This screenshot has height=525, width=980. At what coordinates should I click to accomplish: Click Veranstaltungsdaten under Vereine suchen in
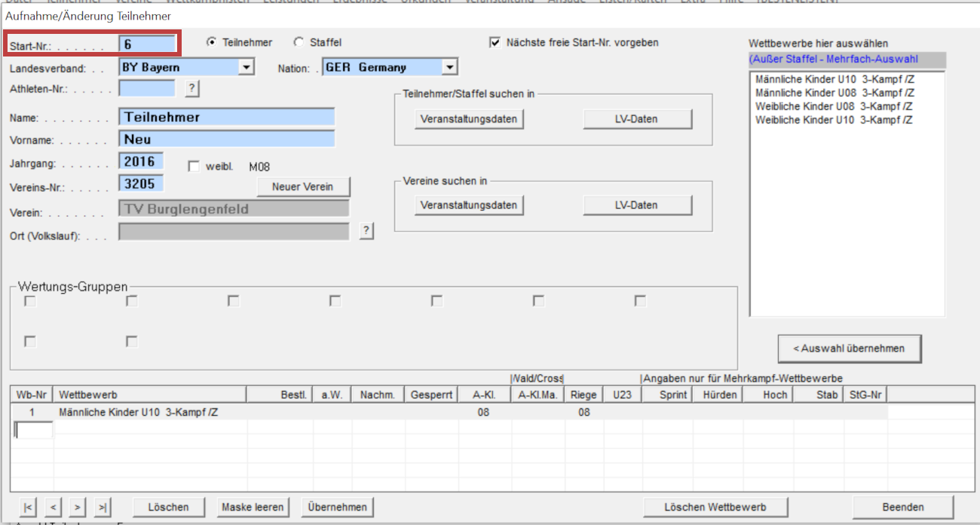pyautogui.click(x=469, y=205)
